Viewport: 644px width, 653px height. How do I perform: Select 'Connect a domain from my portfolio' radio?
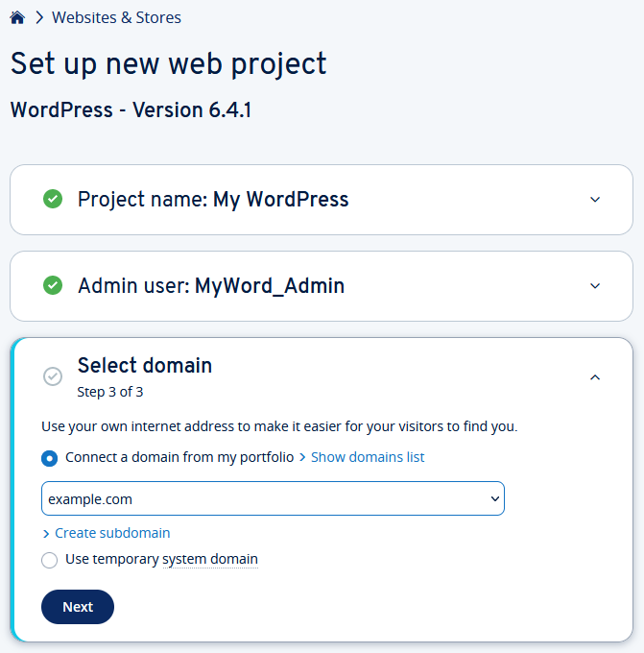50,458
